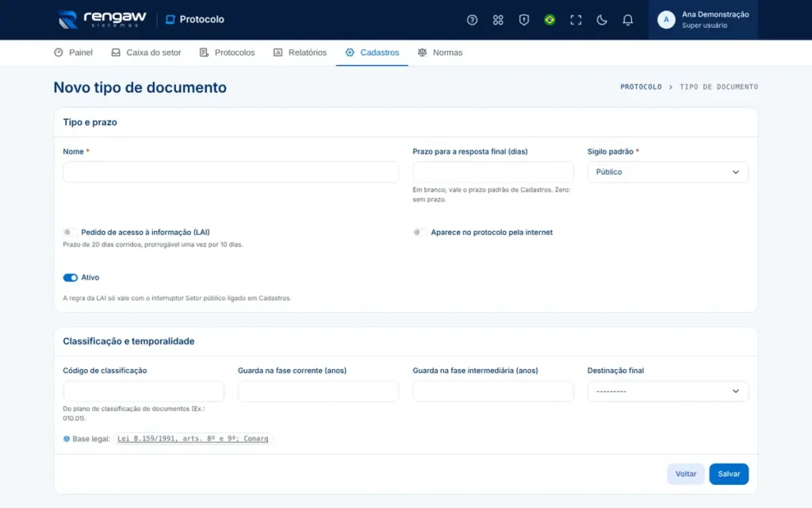Open the Destinação final dropdown
This screenshot has width=812, height=508.
click(x=668, y=391)
